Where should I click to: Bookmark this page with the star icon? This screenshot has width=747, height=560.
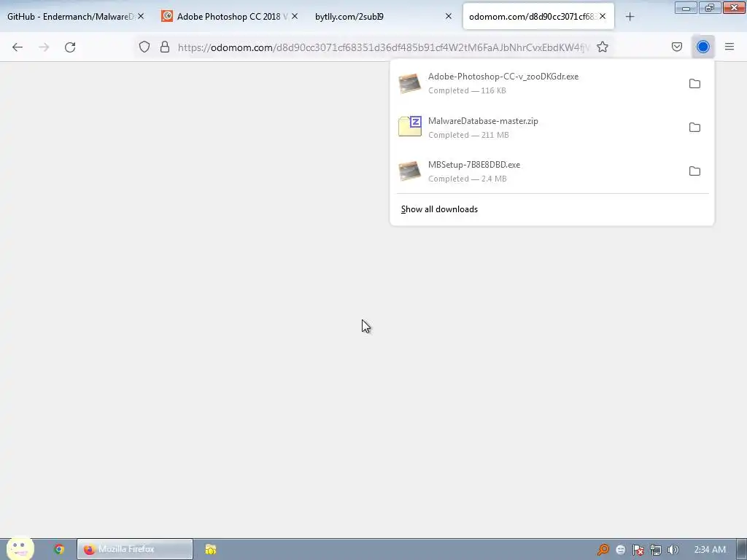point(603,47)
